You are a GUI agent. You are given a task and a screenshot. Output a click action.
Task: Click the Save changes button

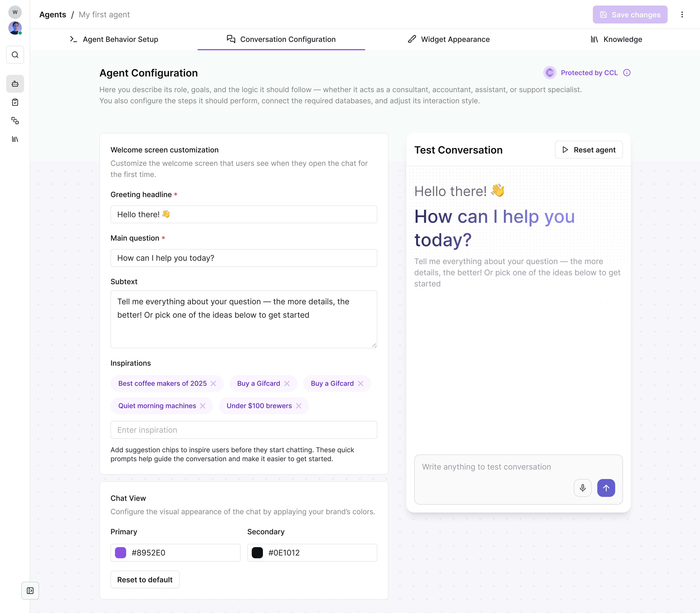[x=630, y=15]
